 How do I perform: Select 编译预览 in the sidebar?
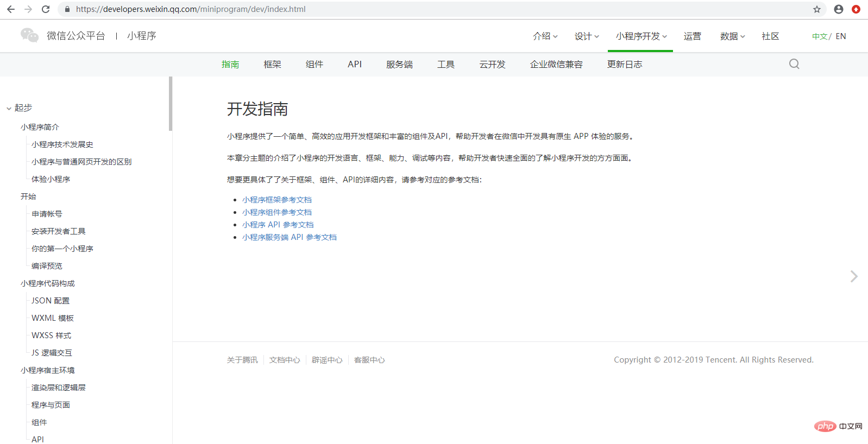pyautogui.click(x=47, y=266)
